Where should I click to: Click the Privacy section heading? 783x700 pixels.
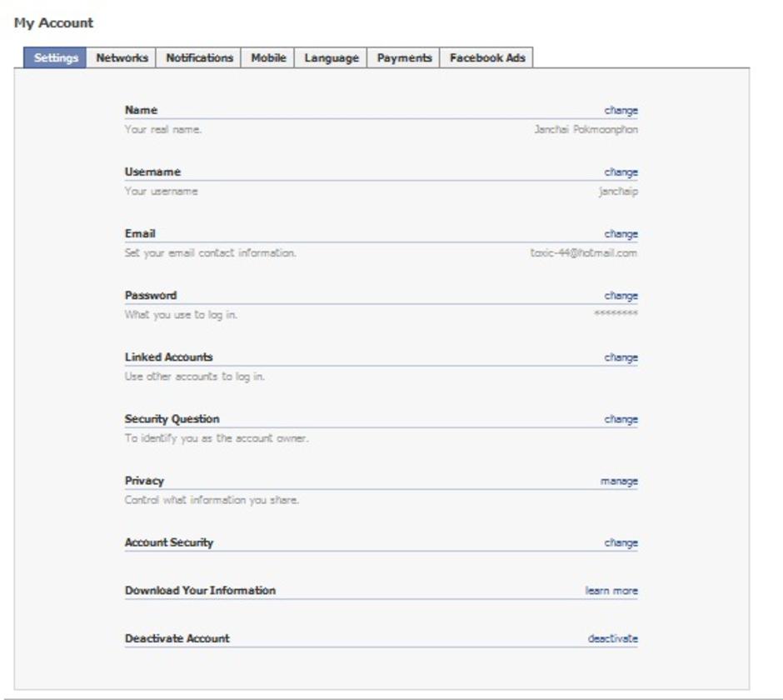point(144,481)
